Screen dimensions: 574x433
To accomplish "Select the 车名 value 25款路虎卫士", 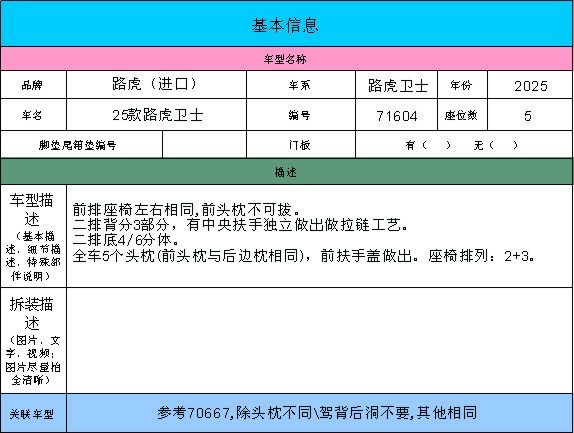I will point(156,115).
